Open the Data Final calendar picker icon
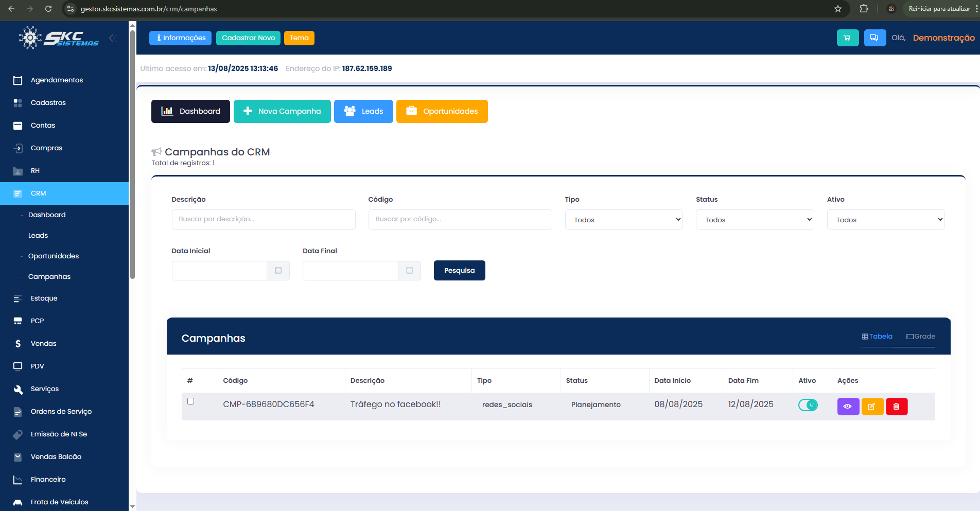 [x=409, y=271]
